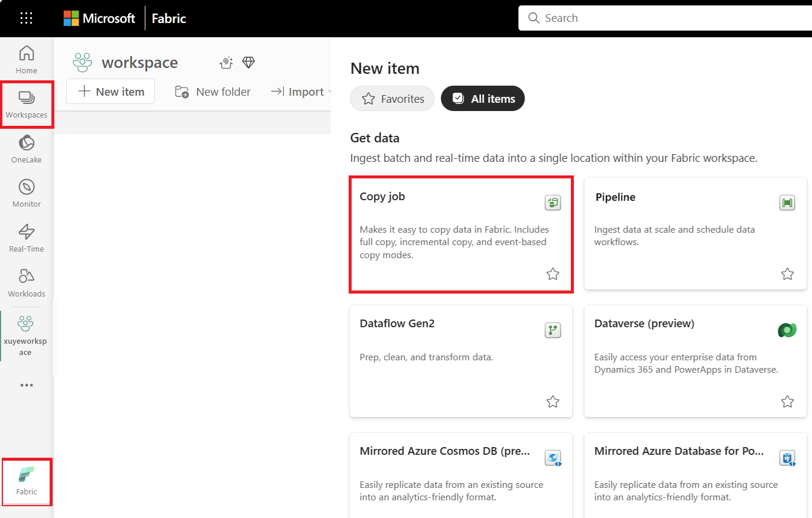Screen dimensions: 812x518
Task: Open the ellipsis menu for more workspaces
Action: [x=26, y=385]
